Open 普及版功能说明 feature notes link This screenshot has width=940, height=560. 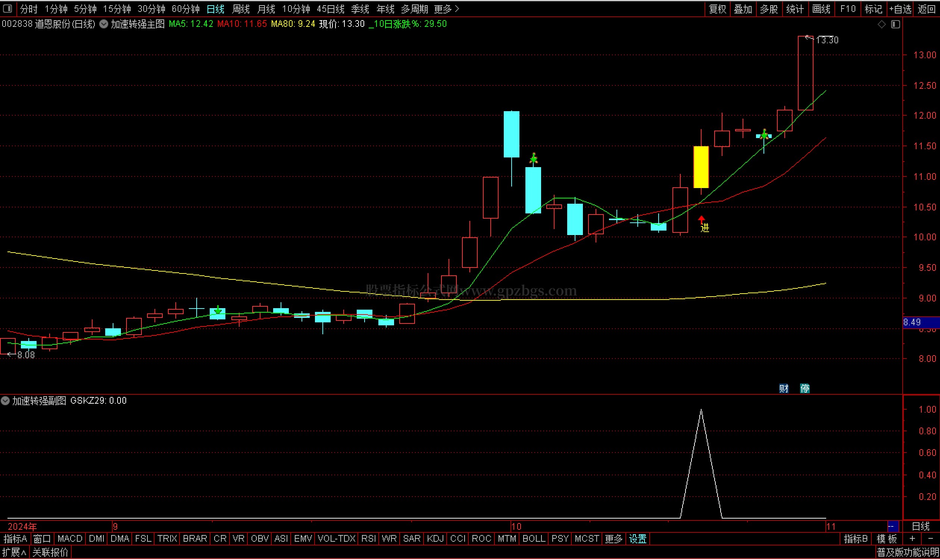point(908,553)
